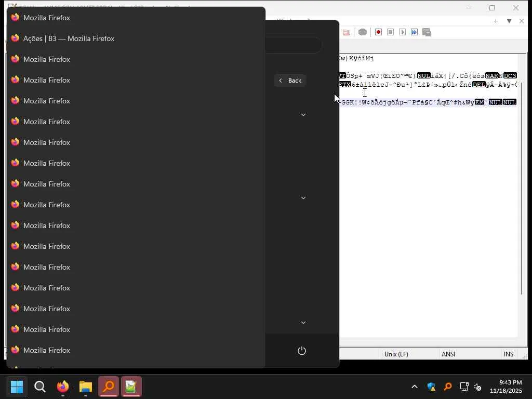Select Mozilla Firefox entry directly below Ações B3
The width and height of the screenshot is (532, 399).
[x=136, y=59]
